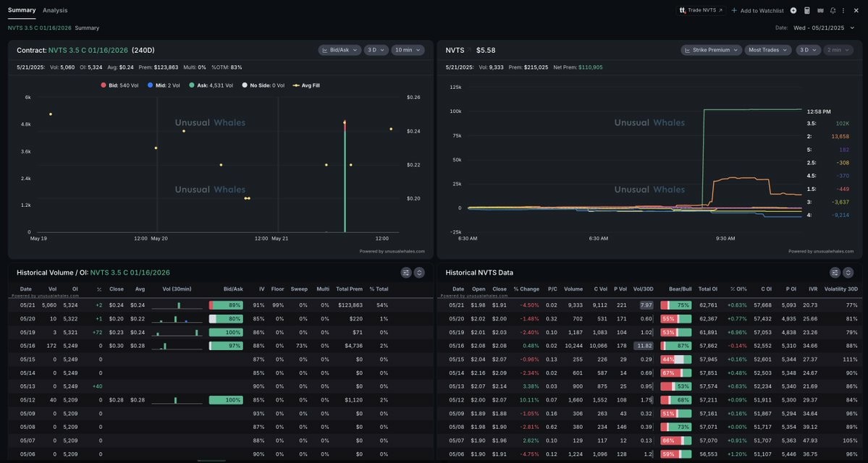Click the 100% Bid/Ask bar for 05/12
The image size is (868, 463).
coord(226,400)
